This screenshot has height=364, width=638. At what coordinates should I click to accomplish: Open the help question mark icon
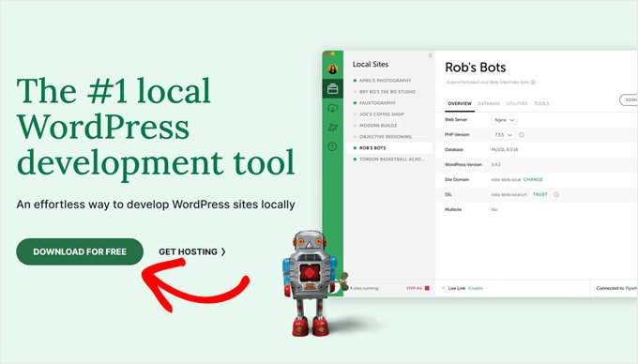[x=332, y=146]
